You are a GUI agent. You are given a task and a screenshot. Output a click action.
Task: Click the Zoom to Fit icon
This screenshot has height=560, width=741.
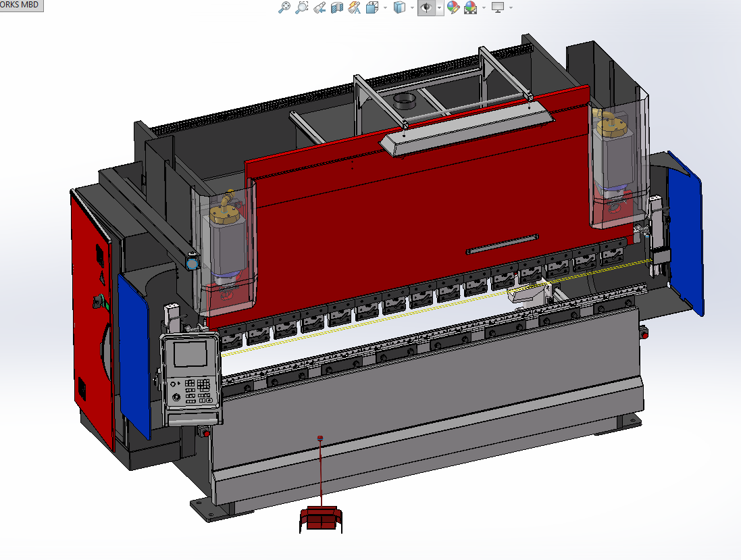[284, 7]
